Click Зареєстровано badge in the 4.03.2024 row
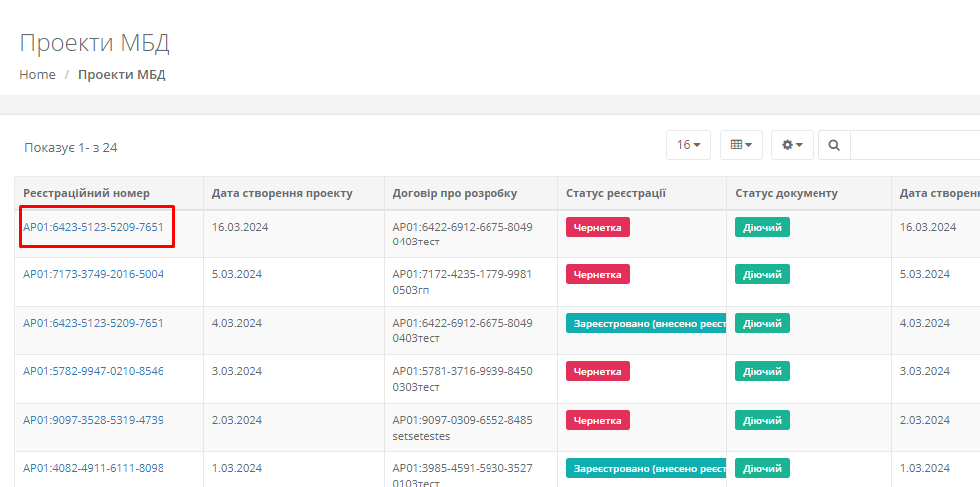Viewport: 980px width, 487px height. 645,323
